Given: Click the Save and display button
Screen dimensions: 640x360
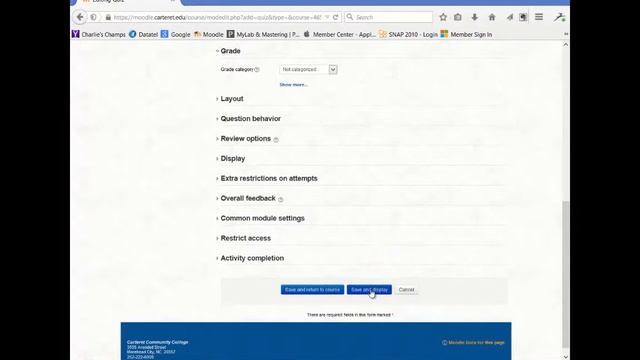Looking at the screenshot, I should 369,290.
